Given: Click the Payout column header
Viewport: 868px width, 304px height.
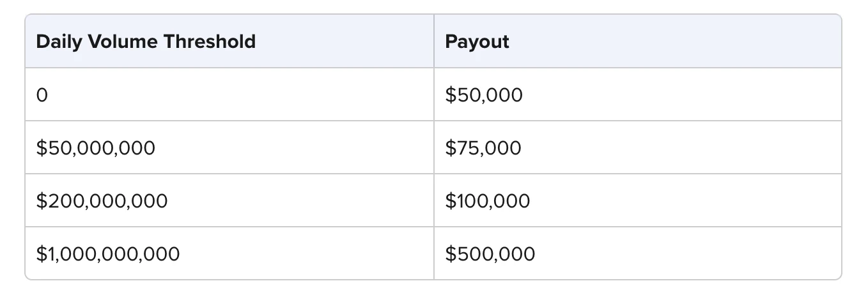Looking at the screenshot, I should (477, 42).
